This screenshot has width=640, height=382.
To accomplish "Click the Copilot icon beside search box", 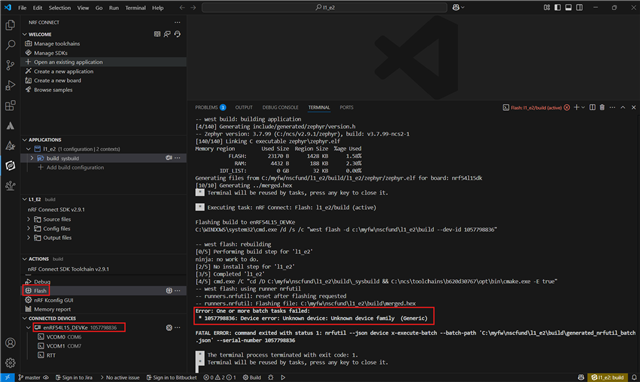I will 456,7.
